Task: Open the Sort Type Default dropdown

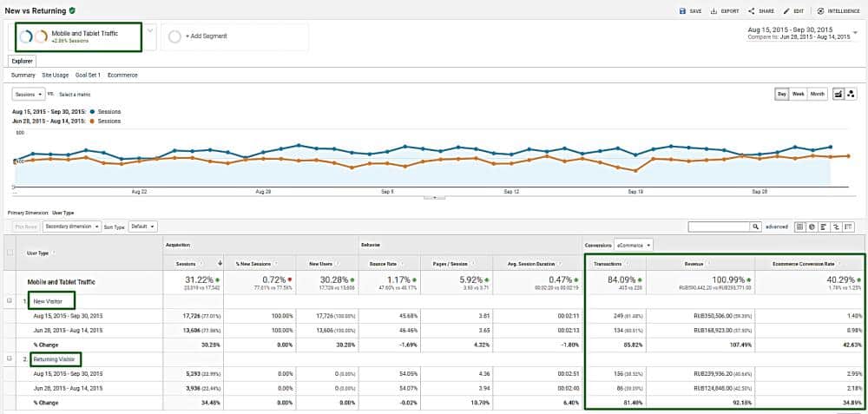Action: 143,227
